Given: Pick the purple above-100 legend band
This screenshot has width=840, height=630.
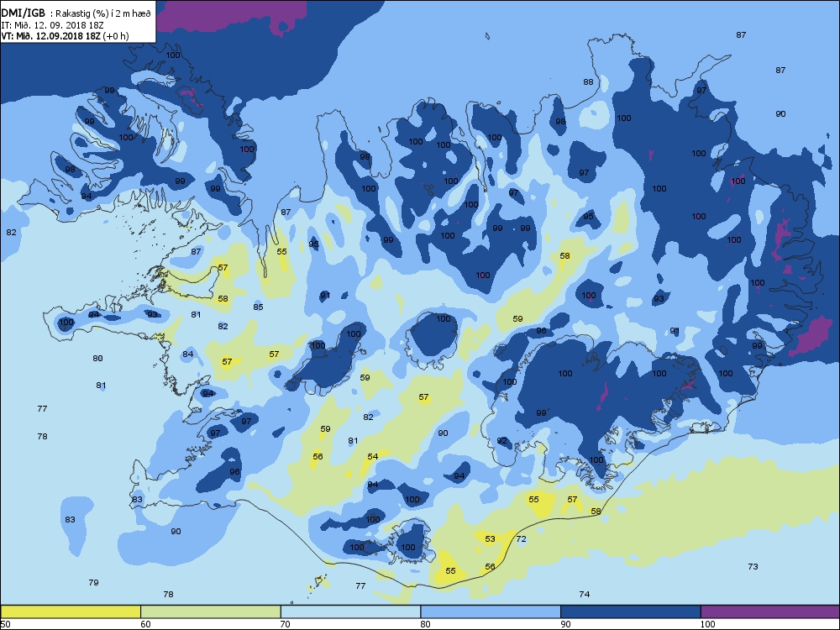Looking at the screenshot, I should tap(769, 612).
